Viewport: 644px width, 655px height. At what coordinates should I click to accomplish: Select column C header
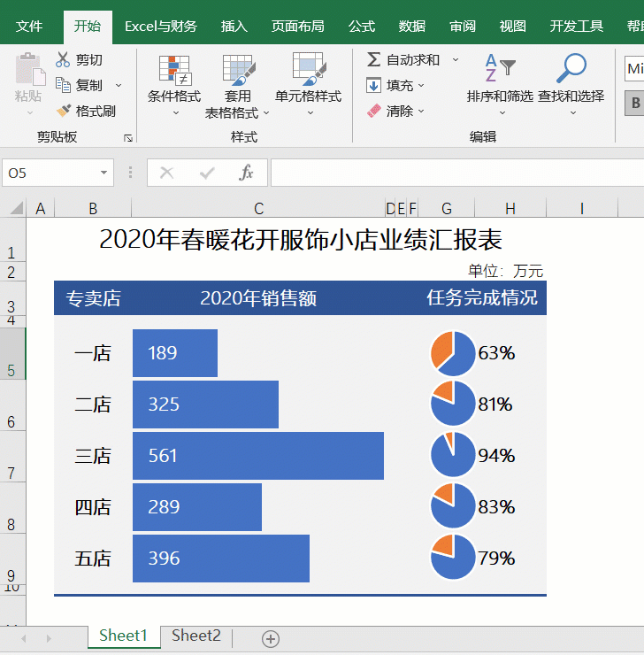coord(258,208)
